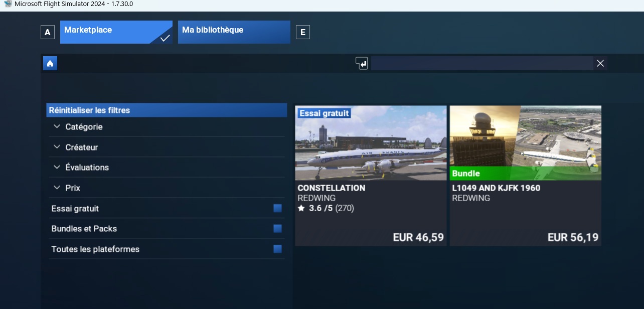Switch to Ma bibliothèque tab
This screenshot has height=309, width=644.
click(234, 32)
